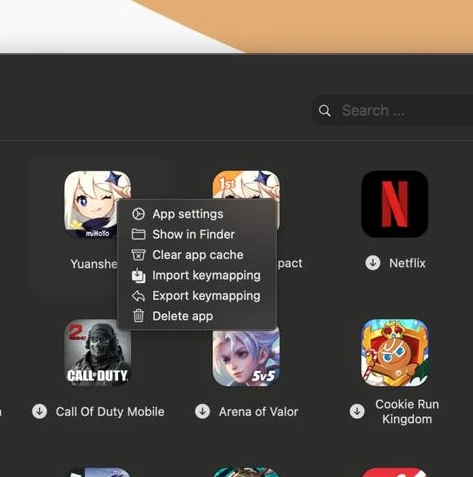Open App settings from context menu
473x477 pixels.
(x=197, y=214)
